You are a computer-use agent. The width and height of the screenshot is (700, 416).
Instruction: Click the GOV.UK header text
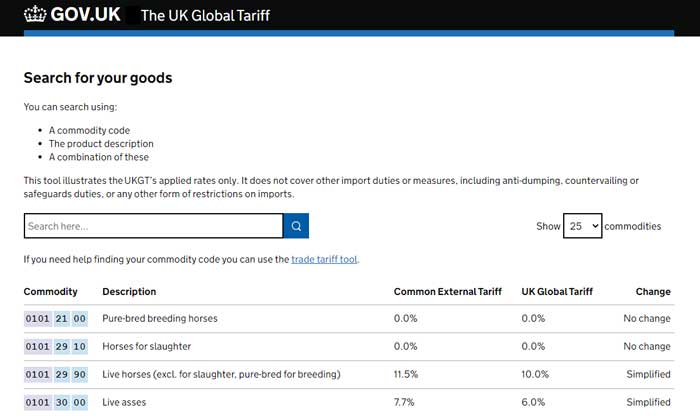pyautogui.click(x=85, y=14)
